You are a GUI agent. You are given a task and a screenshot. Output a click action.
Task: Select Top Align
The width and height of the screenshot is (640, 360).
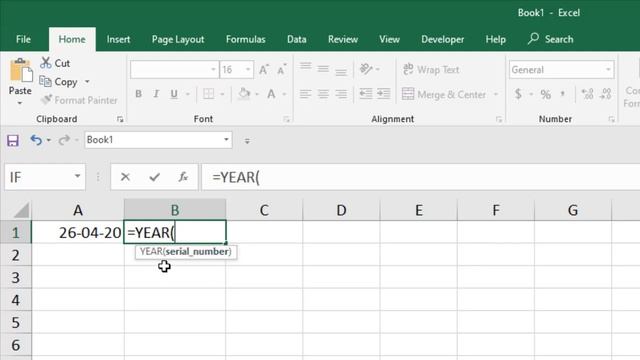click(x=305, y=66)
